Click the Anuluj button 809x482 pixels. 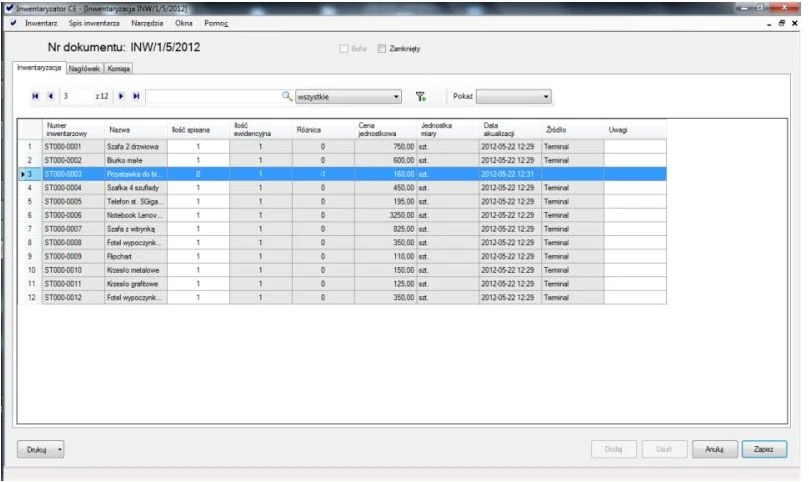click(715, 449)
